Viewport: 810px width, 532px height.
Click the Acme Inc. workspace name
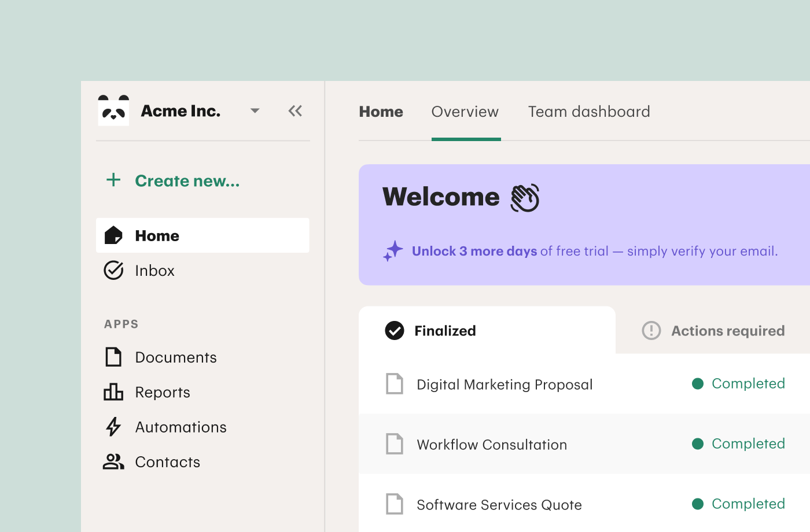coord(181,110)
